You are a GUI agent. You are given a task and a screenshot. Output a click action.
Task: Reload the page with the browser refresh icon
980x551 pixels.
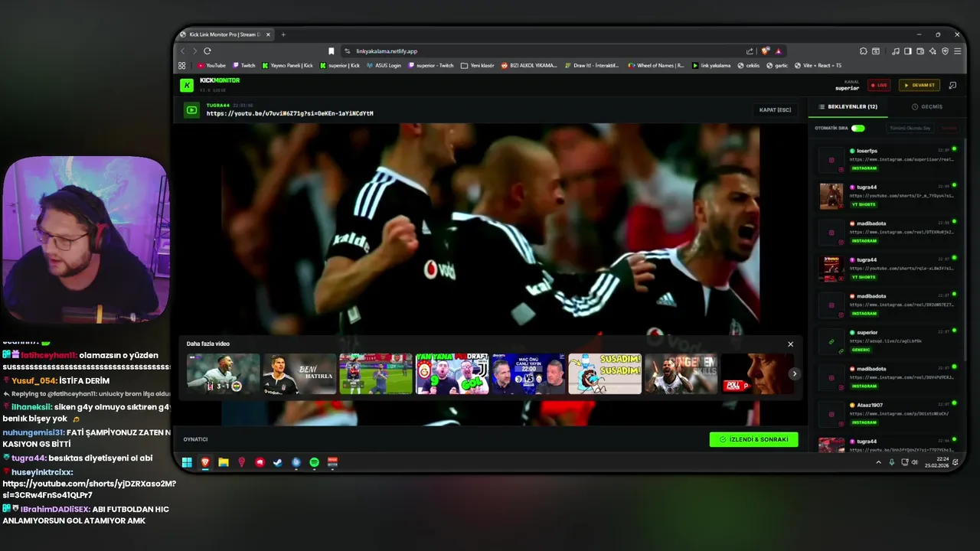207,51
